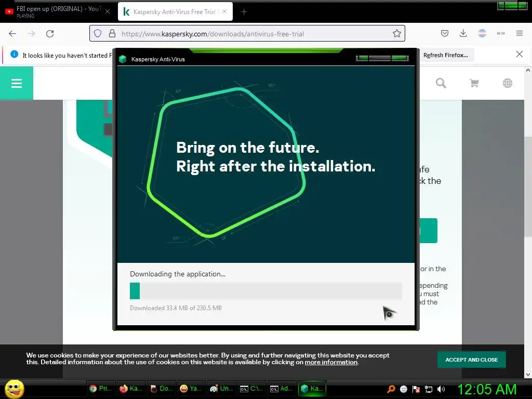Click the browser forward arrow

31,34
